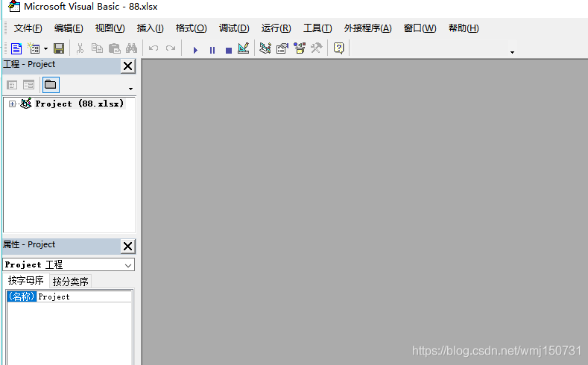588x365 pixels.
Task: Click the Paste clipboard icon
Action: coord(114,48)
